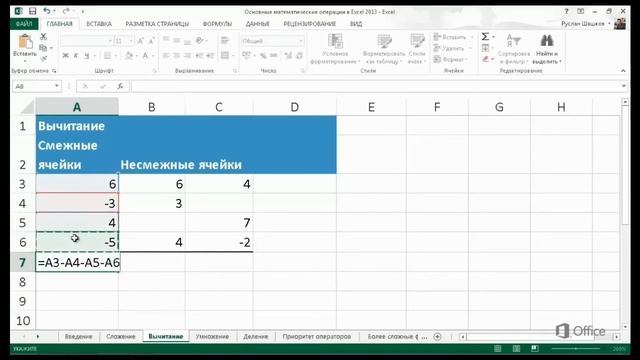640x360 pixels.
Task: Click the Decrease Indent icon
Action: point(200,56)
